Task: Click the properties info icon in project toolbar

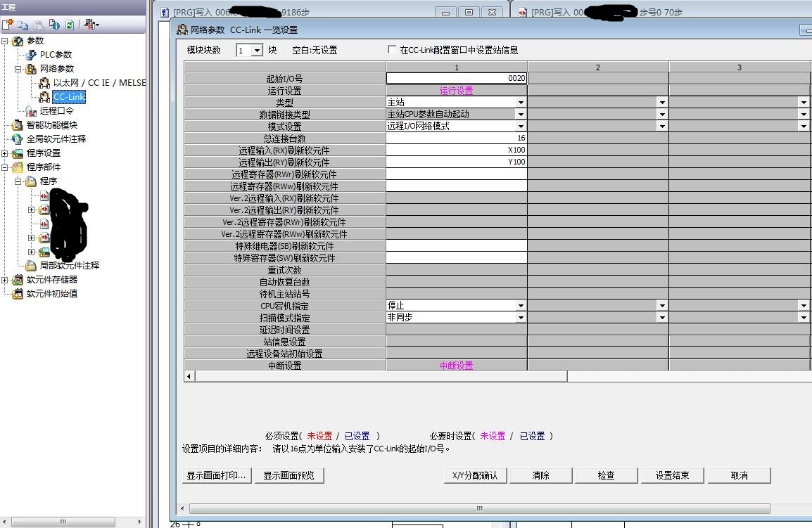Action: (54, 25)
